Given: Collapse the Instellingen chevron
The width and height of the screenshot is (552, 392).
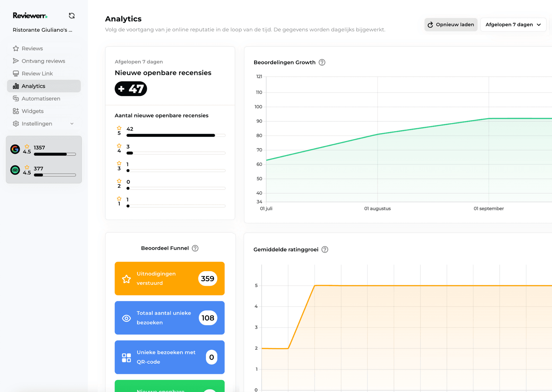Looking at the screenshot, I should (x=71, y=124).
